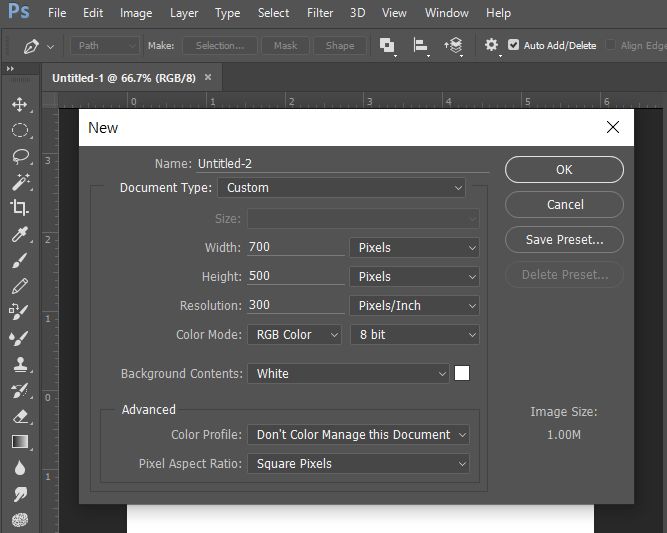The width and height of the screenshot is (667, 533).
Task: Confirm the New dialog with OK
Action: tap(564, 170)
